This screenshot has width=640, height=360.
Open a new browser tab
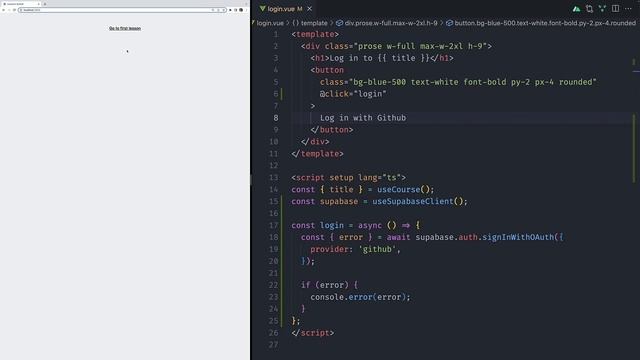[45, 4]
